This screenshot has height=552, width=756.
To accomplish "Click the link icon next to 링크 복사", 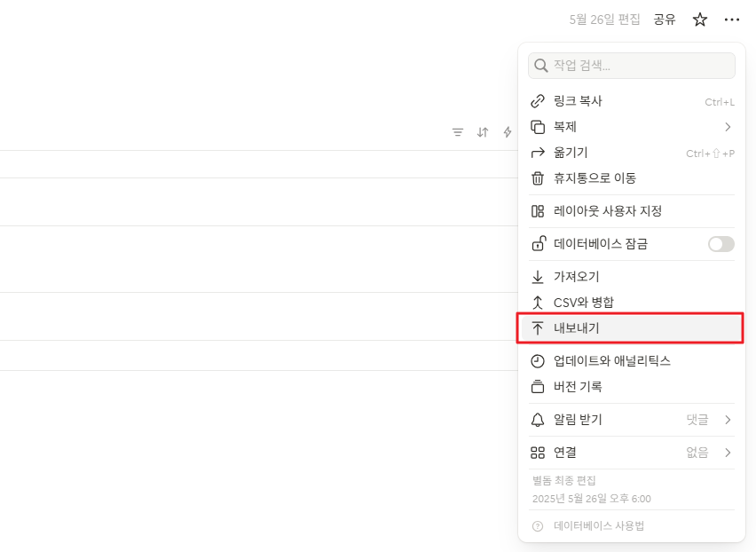I will point(538,100).
